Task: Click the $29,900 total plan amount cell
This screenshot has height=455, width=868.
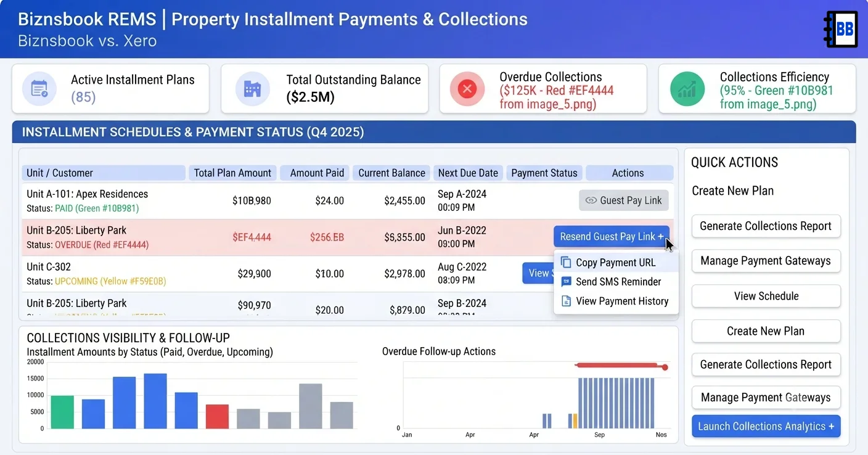Action: pos(254,274)
